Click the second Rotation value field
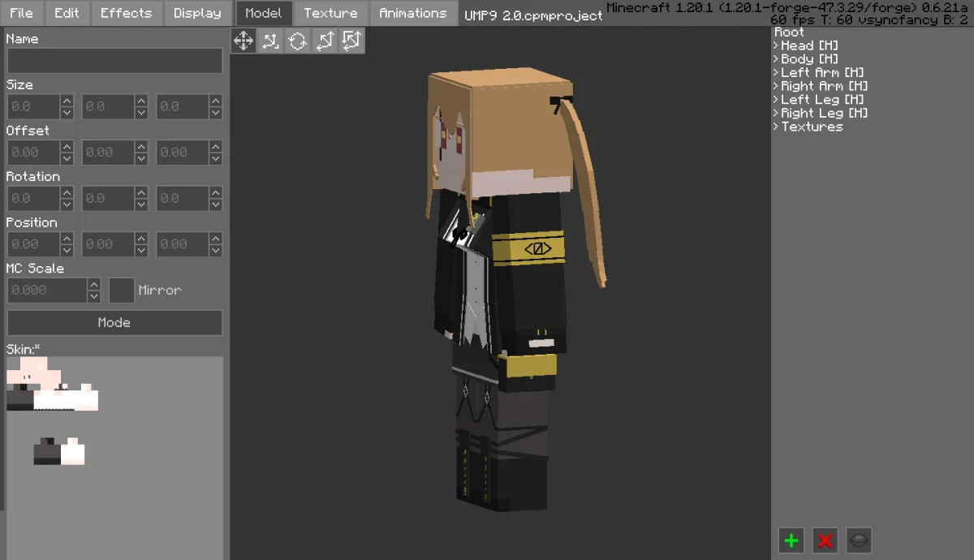 coord(108,198)
